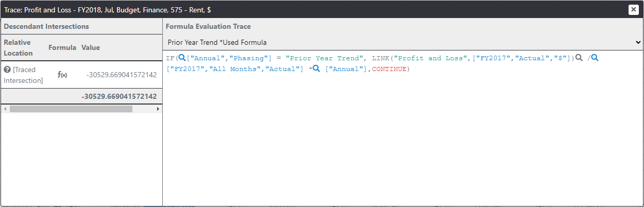This screenshot has height=207, width=644.
Task: Click the question mark help icon
Action: click(x=7, y=70)
